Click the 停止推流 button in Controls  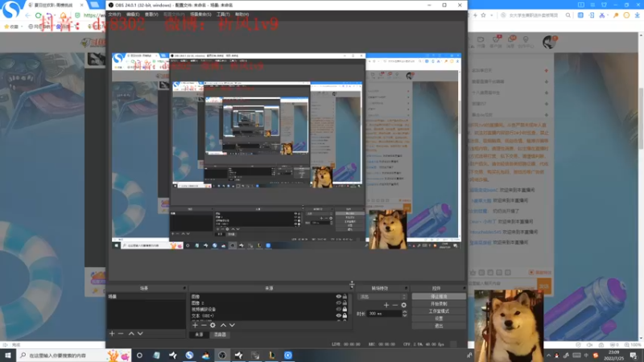[x=439, y=296]
